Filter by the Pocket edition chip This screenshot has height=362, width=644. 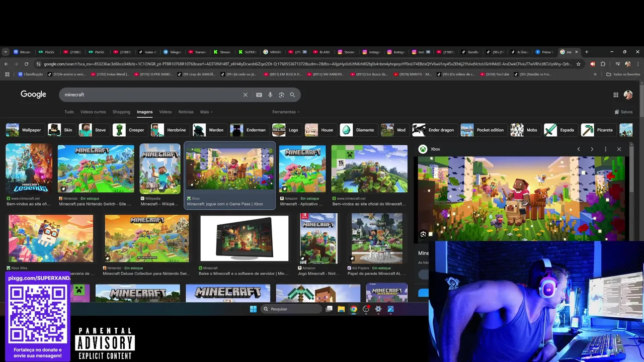[x=483, y=130]
